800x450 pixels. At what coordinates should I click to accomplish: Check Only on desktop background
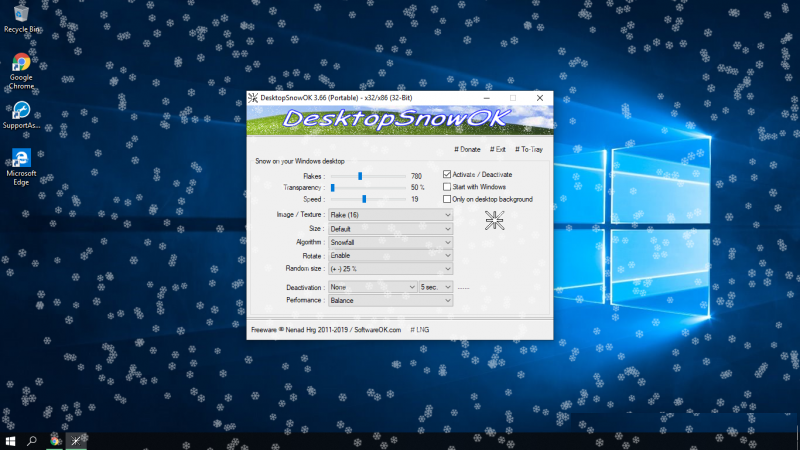click(447, 199)
